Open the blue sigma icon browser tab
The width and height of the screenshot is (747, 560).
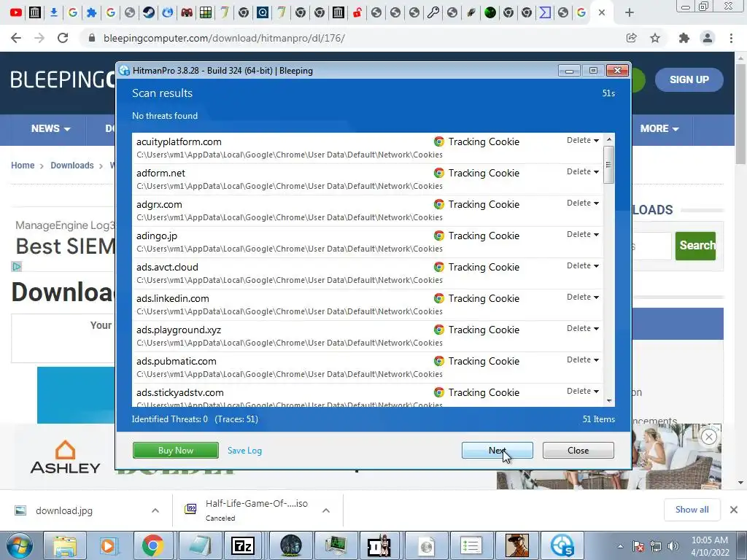tap(544, 12)
